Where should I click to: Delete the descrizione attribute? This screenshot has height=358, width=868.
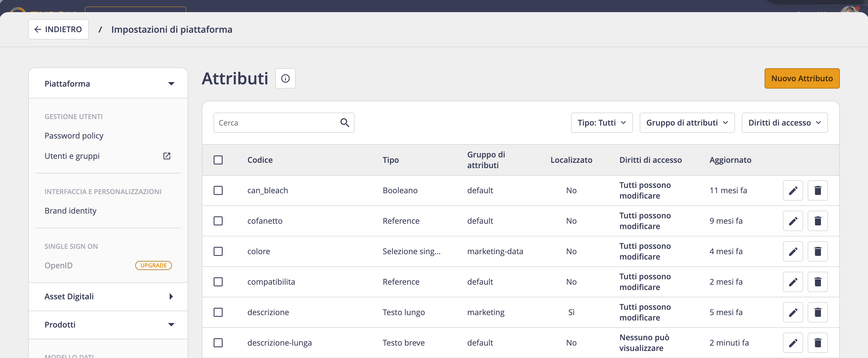point(818,313)
